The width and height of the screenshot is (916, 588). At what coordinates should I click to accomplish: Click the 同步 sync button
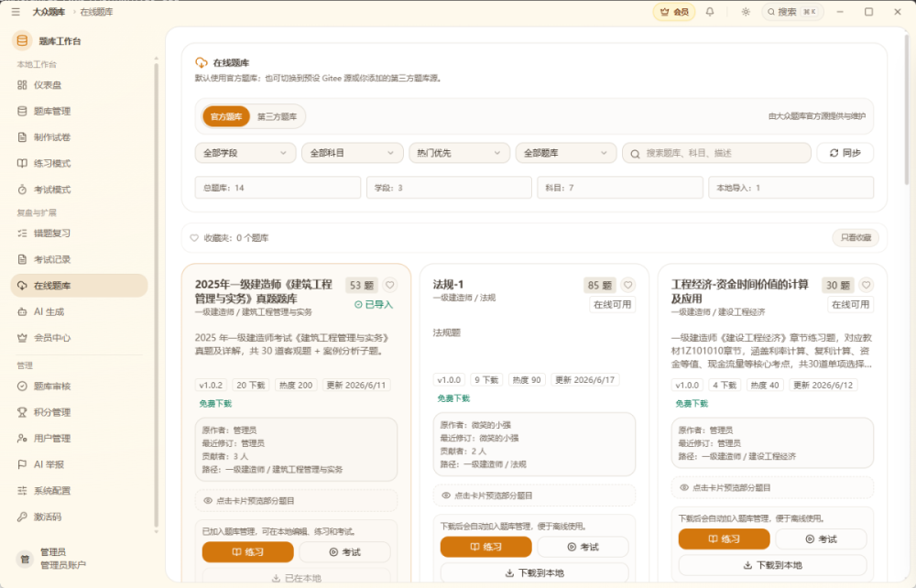tap(845, 153)
